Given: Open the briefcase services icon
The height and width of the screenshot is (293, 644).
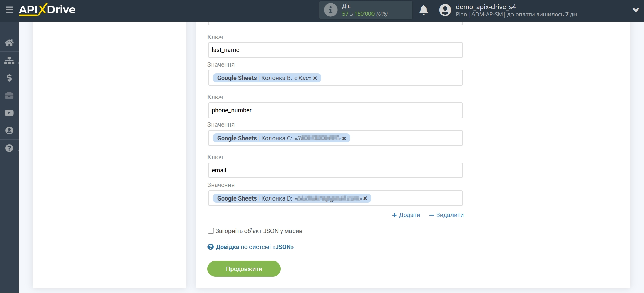Looking at the screenshot, I should 9,96.
